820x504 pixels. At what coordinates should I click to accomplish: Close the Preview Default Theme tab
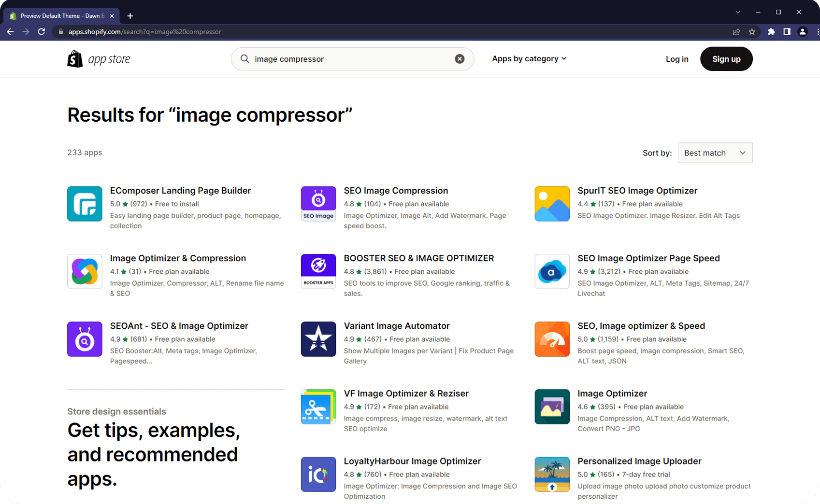[112, 16]
